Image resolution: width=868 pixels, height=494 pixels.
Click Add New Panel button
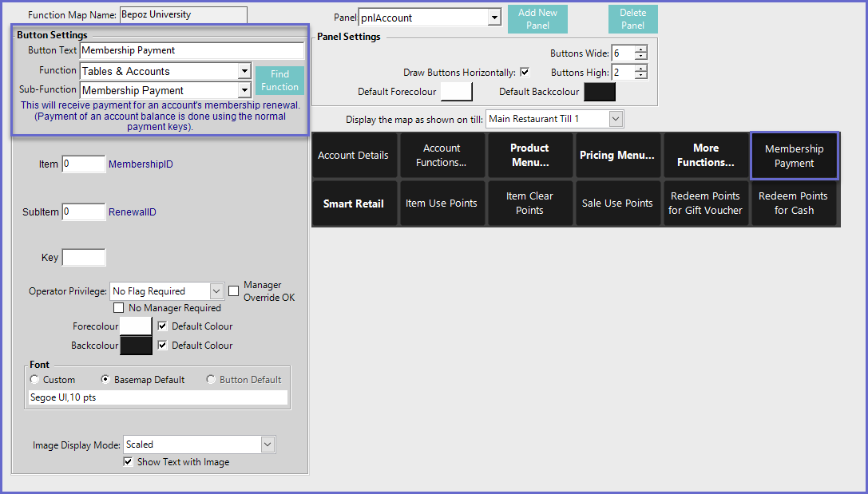point(537,19)
